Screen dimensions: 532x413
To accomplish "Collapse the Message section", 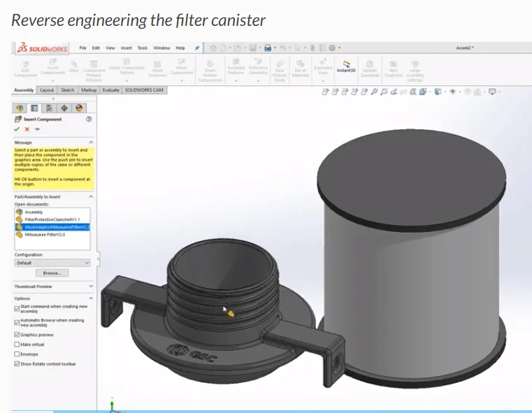I will 91,143.
